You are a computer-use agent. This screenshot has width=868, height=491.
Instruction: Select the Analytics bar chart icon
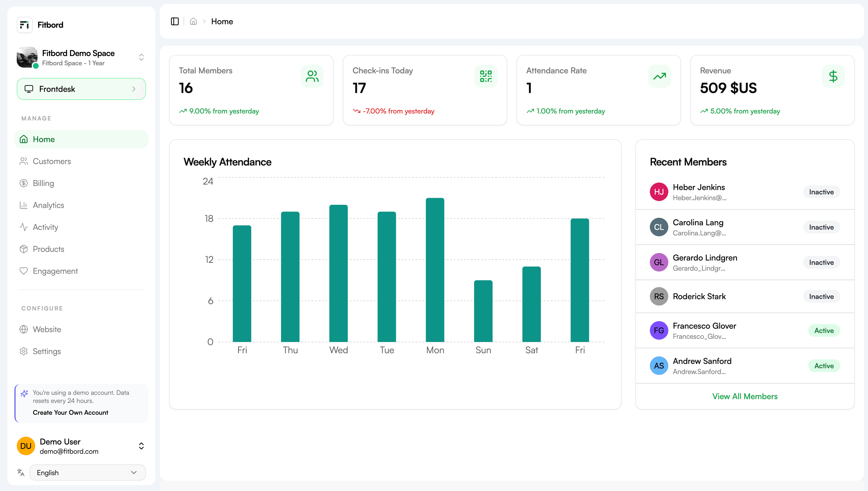click(x=24, y=205)
